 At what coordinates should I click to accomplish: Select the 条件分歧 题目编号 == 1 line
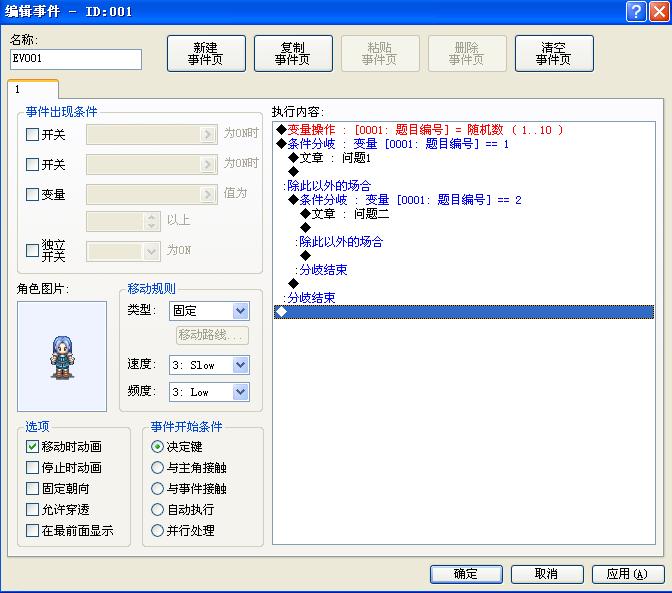tap(393, 144)
